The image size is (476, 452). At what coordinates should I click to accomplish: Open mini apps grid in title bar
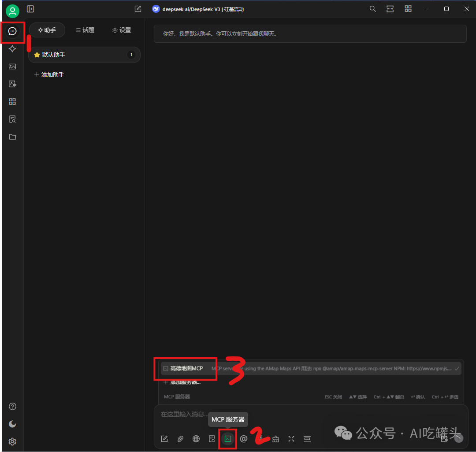(x=408, y=9)
